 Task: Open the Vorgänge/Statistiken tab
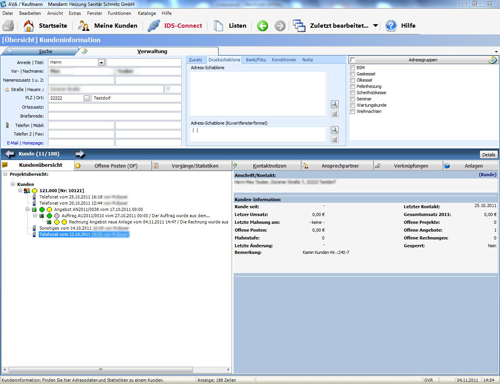[192, 166]
